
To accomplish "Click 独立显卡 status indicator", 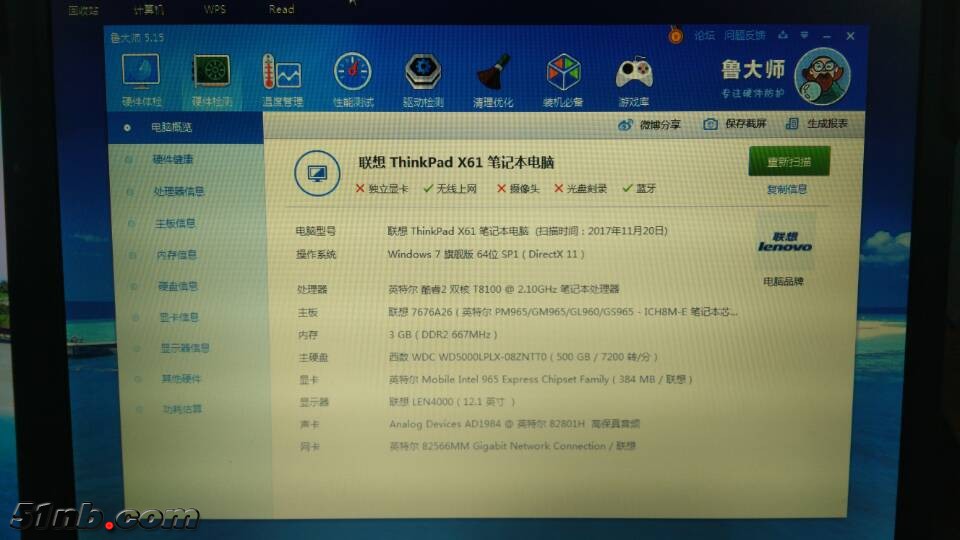I will (382, 189).
